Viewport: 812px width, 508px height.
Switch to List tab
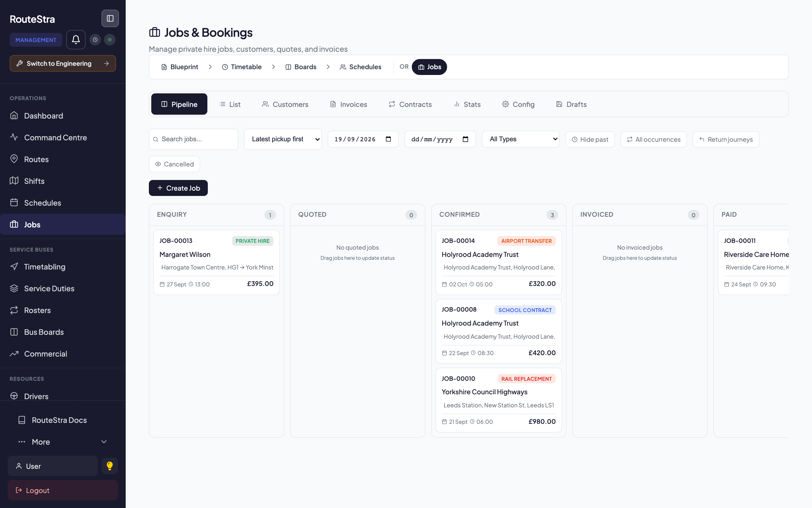(x=230, y=104)
